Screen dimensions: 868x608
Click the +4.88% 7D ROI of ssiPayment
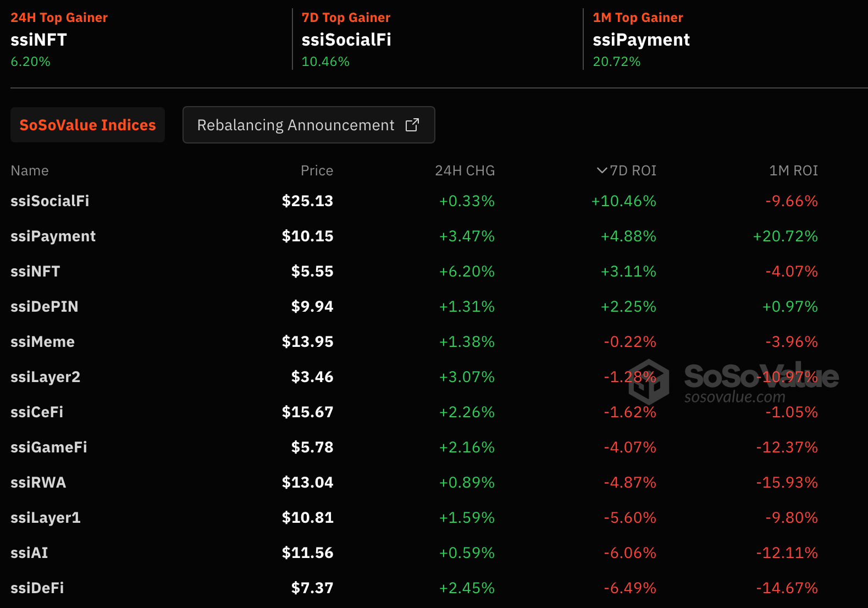[x=628, y=236]
